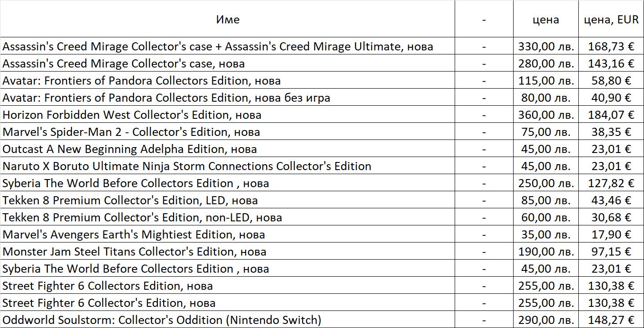
Task: Click the 97,15 € price cell
Action: click(x=611, y=252)
